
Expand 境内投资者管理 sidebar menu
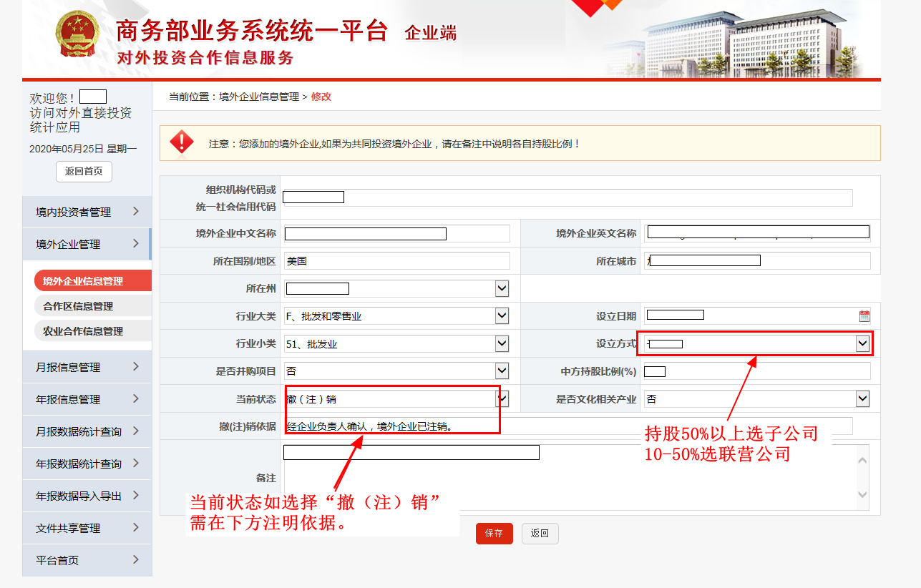pyautogui.click(x=86, y=212)
